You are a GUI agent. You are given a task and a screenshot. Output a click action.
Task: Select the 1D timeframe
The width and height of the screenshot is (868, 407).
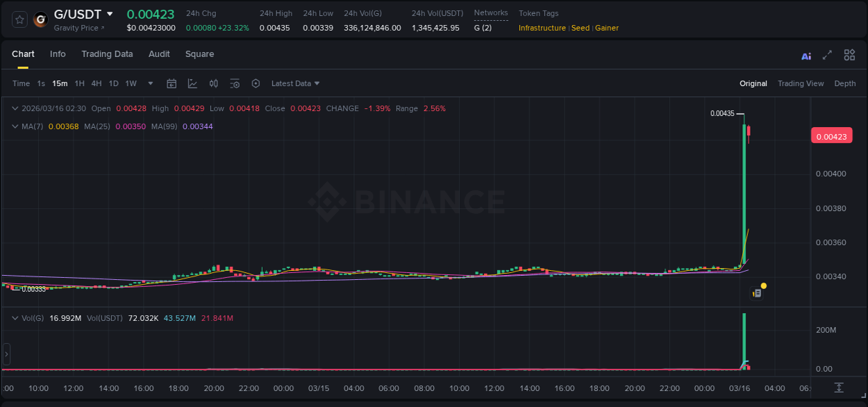(x=113, y=83)
